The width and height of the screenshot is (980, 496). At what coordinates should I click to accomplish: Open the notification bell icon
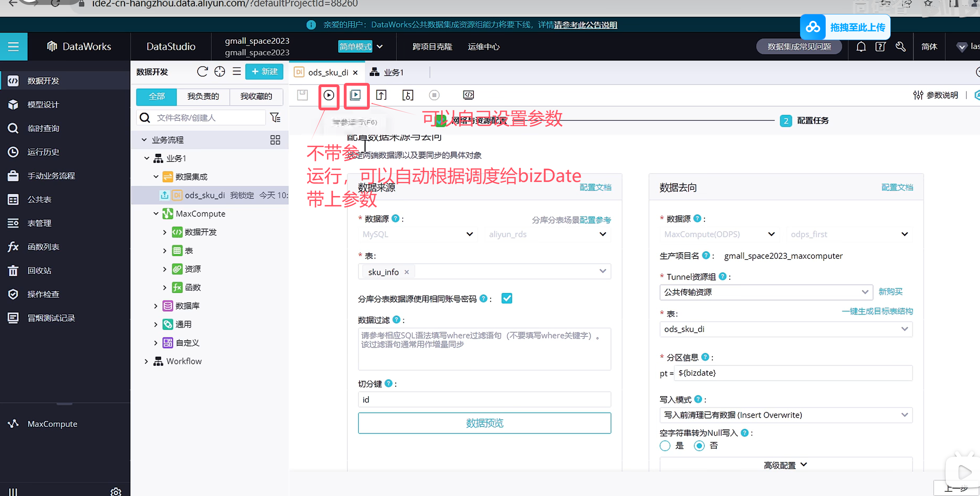click(x=861, y=46)
